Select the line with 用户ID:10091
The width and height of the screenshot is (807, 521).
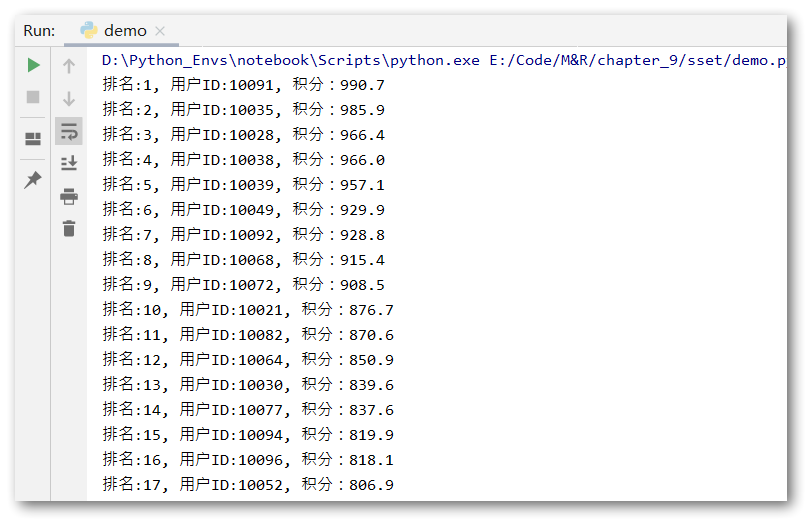coord(243,84)
